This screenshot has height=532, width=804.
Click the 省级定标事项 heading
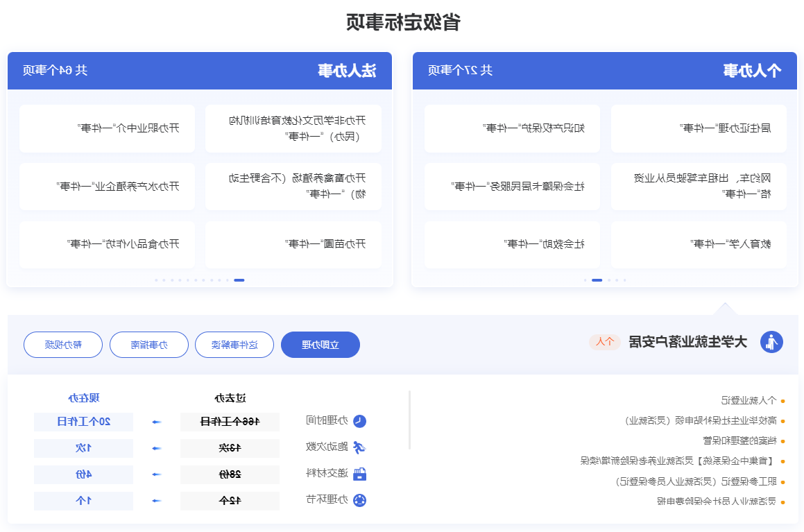pyautogui.click(x=403, y=22)
